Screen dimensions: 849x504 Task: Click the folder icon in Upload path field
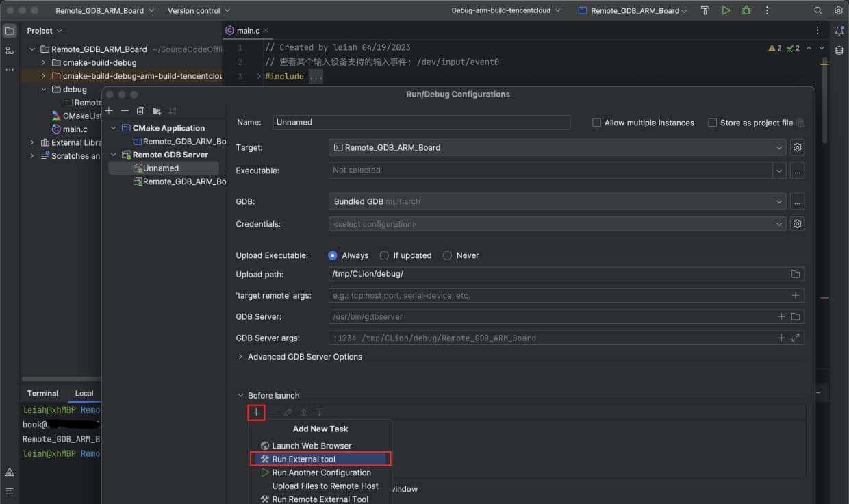tap(796, 275)
